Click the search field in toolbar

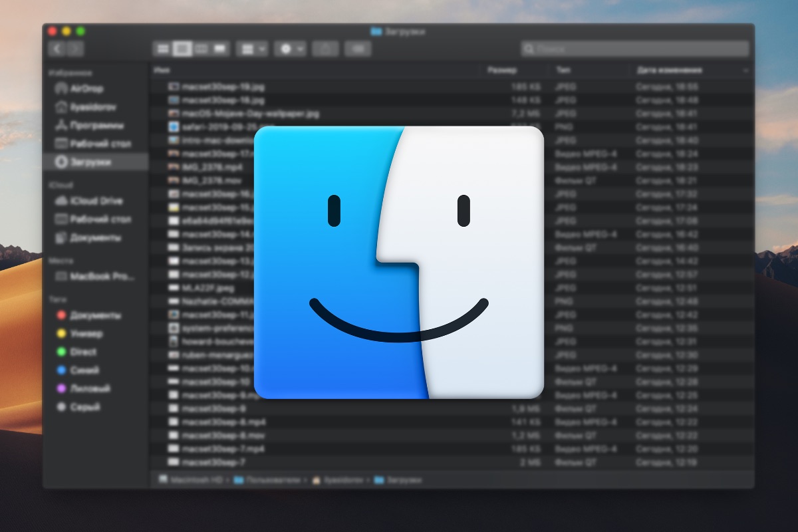click(x=635, y=49)
